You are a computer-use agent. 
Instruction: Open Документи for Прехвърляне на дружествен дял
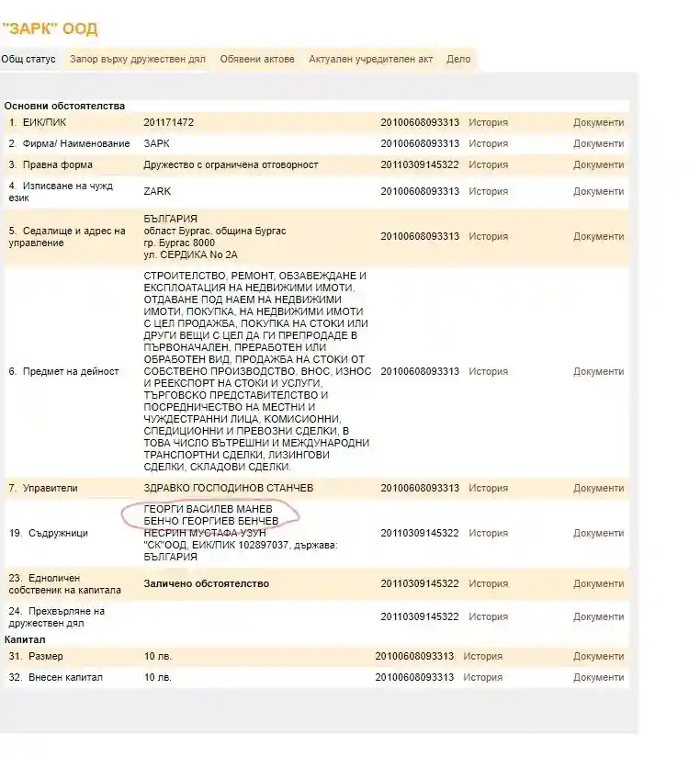598,616
